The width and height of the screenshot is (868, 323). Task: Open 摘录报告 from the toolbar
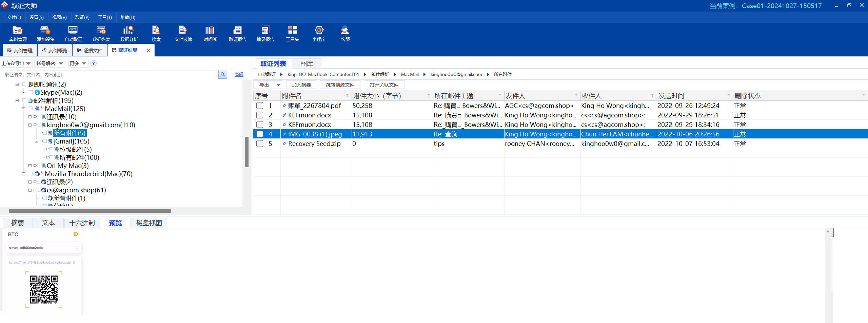265,33
